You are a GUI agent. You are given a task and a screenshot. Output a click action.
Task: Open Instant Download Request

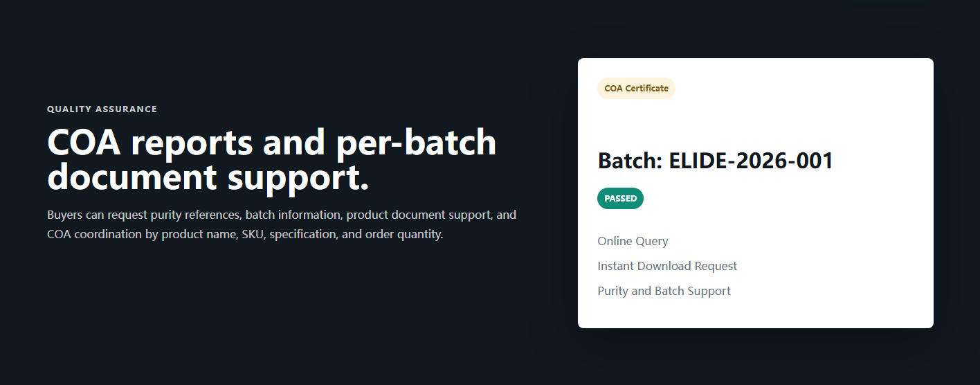667,266
